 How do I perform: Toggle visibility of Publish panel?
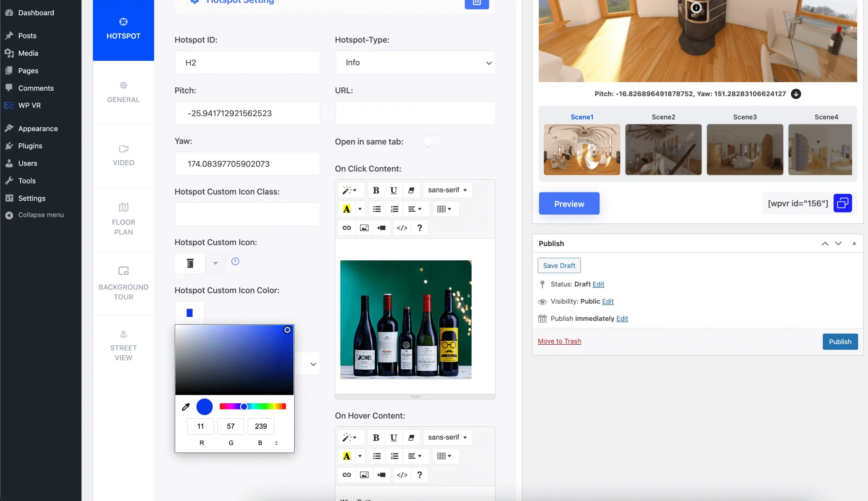(x=854, y=243)
